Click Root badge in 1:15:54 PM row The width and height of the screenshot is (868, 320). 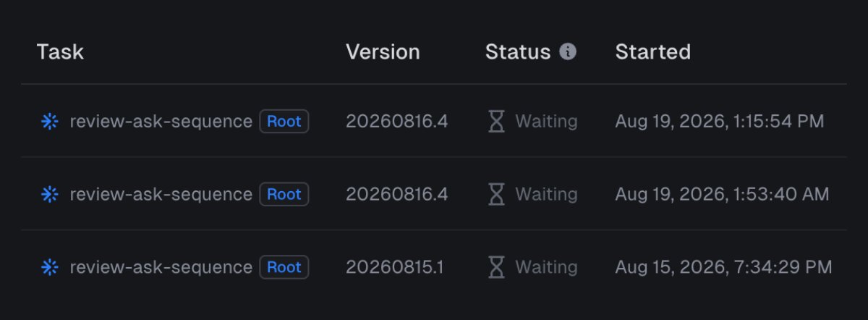click(284, 121)
